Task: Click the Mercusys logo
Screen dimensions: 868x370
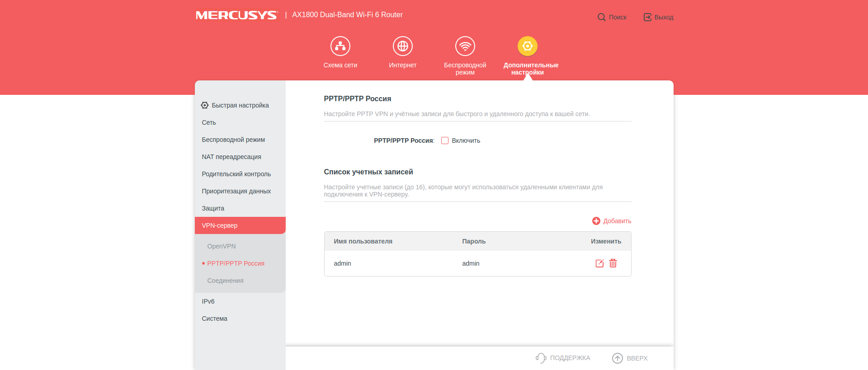Action: tap(236, 15)
